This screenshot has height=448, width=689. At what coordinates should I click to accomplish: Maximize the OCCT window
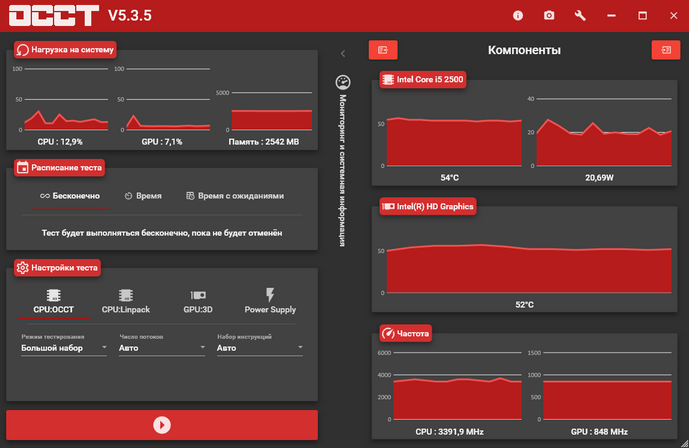642,16
